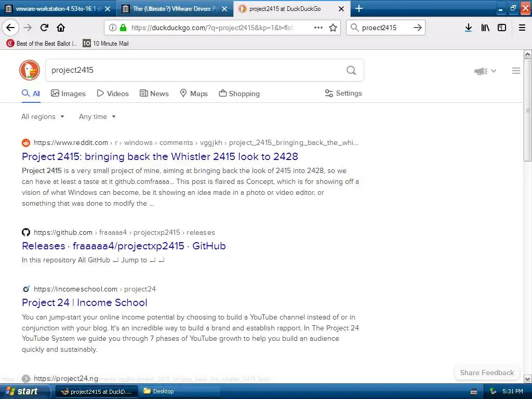532x399 pixels.
Task: Open Project 24 Income School result
Action: coord(85,303)
